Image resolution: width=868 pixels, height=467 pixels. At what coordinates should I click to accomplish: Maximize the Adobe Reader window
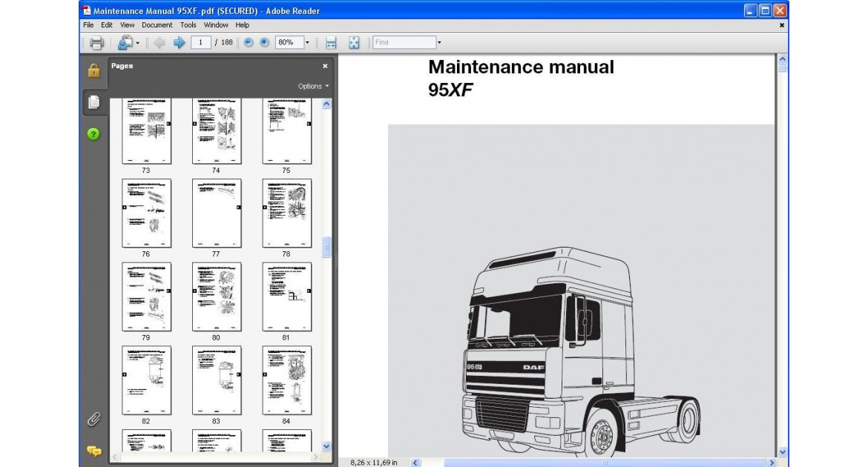(x=765, y=10)
